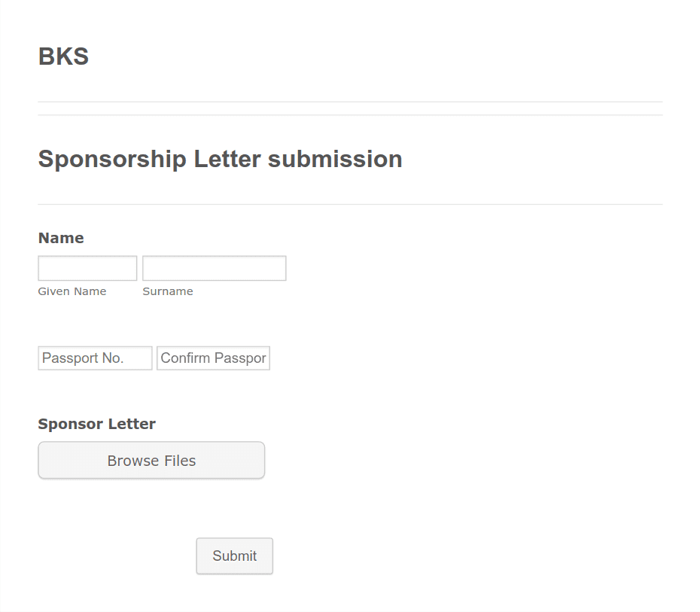The width and height of the screenshot is (700, 612).
Task: Focus the Surname text box
Action: (214, 268)
